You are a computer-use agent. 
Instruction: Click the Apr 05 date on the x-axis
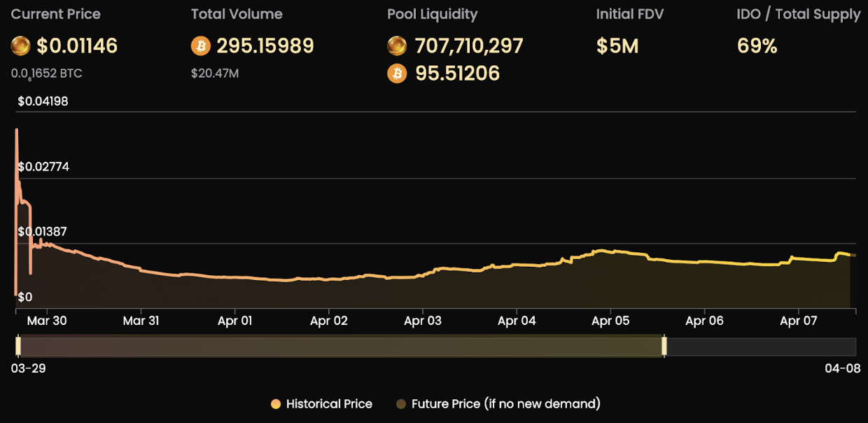tap(610, 321)
